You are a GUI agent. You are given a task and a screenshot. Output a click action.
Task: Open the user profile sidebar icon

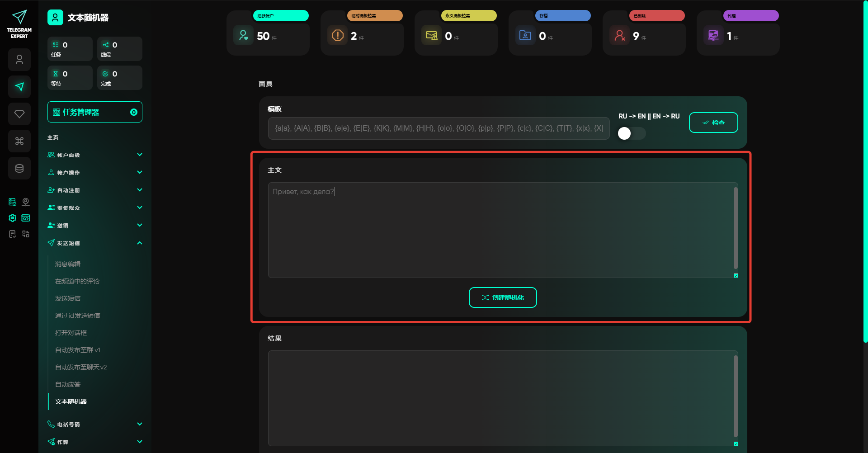[19, 60]
